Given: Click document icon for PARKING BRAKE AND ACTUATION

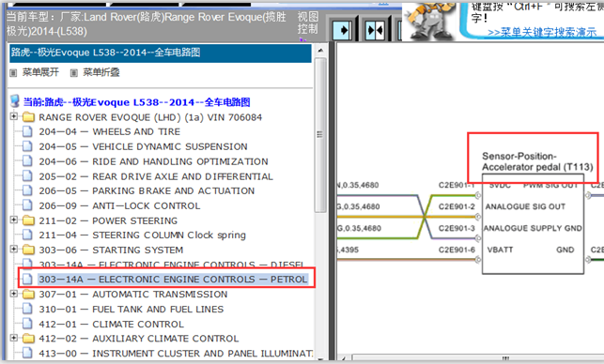Looking at the screenshot, I should (x=27, y=190).
